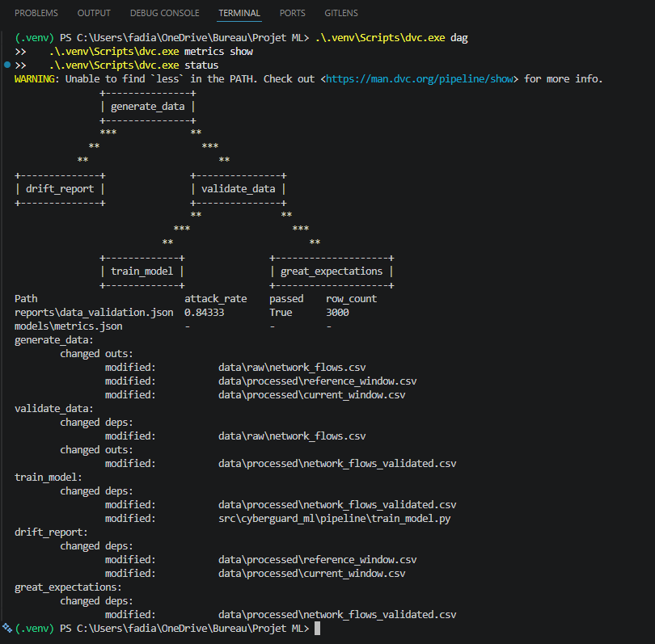The height and width of the screenshot is (644, 655).
Task: Click 'changed outs:' under generate_data
Action: coord(96,354)
